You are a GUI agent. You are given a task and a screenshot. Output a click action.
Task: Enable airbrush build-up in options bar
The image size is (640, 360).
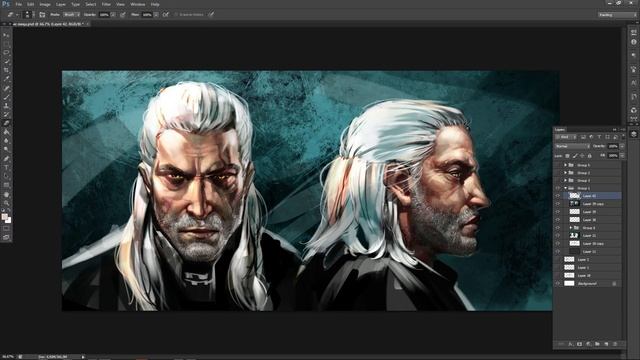166,14
